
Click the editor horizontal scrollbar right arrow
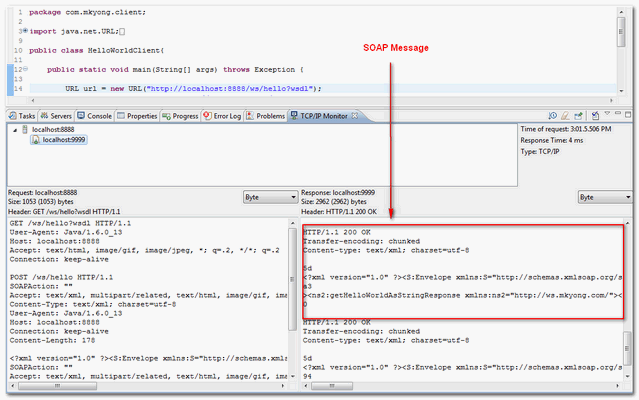[x=611, y=100]
